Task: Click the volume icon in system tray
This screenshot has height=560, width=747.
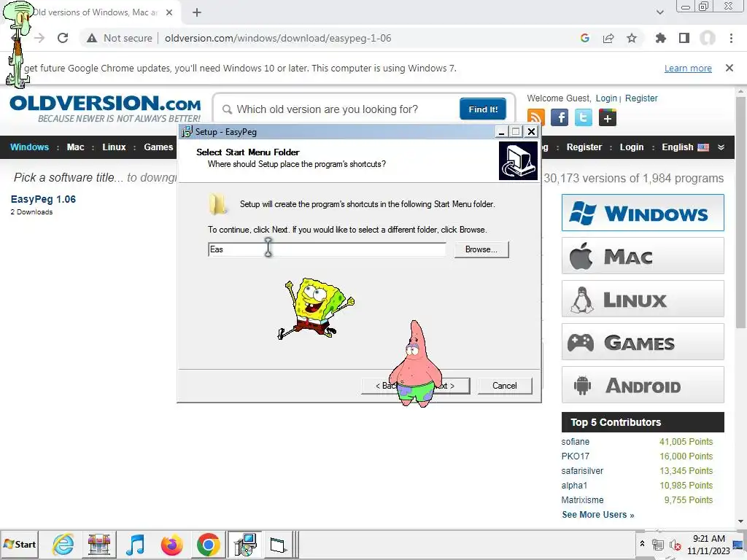Action: click(x=675, y=545)
